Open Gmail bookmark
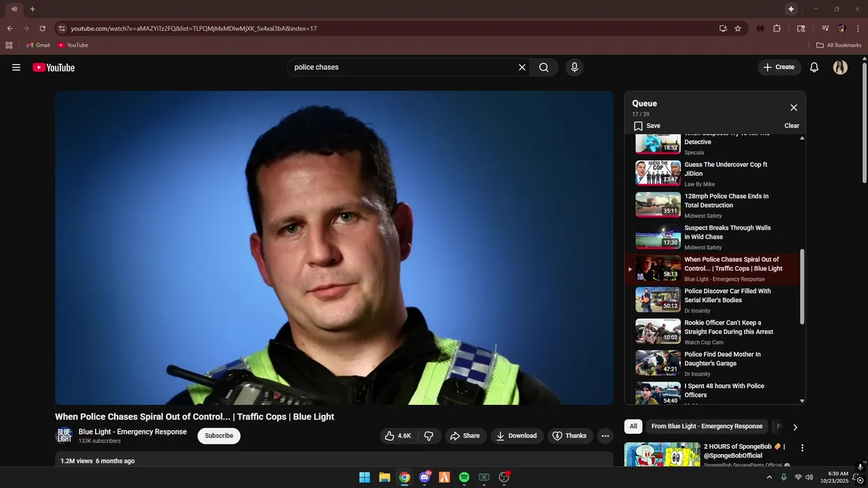 click(38, 45)
